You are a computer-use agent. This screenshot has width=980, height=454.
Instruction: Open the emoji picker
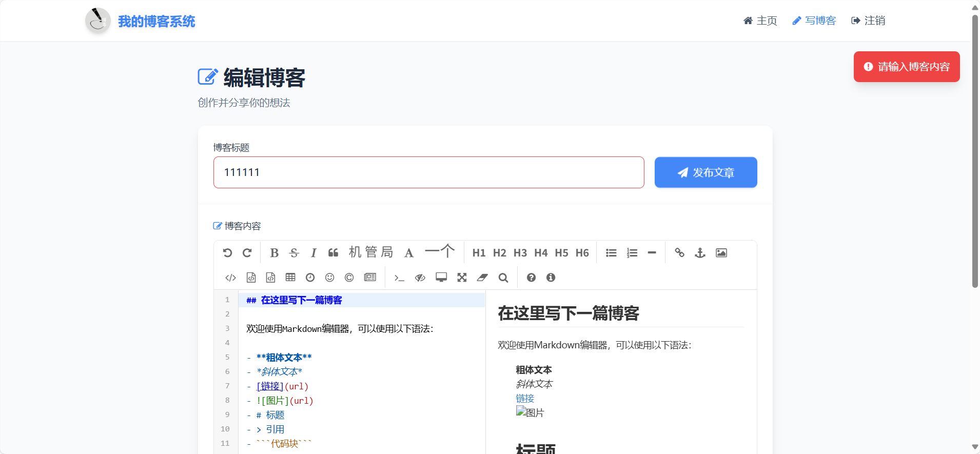point(330,278)
